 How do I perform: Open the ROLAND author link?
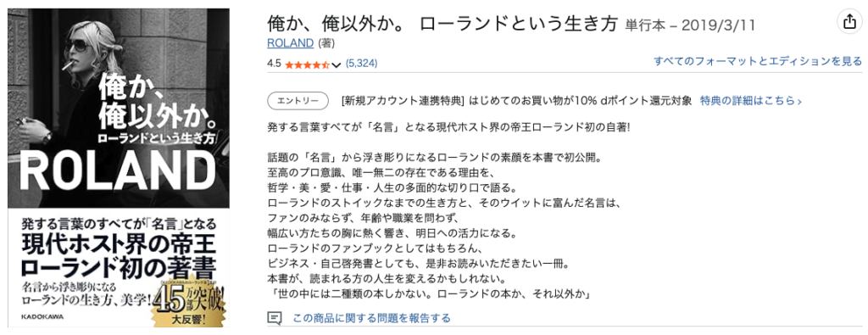(290, 43)
